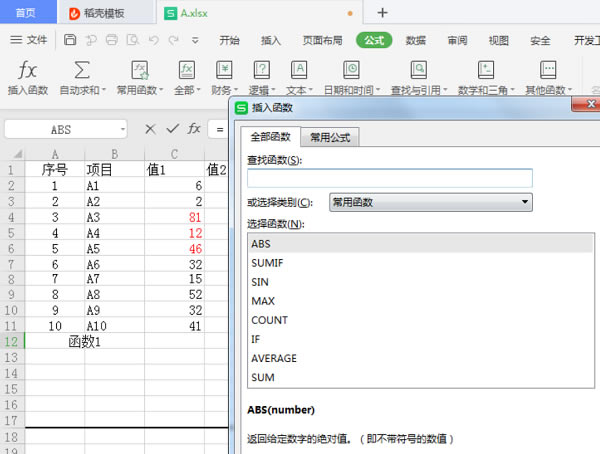Open the Date and Time functions icon
600x454 pixels.
[x=351, y=70]
